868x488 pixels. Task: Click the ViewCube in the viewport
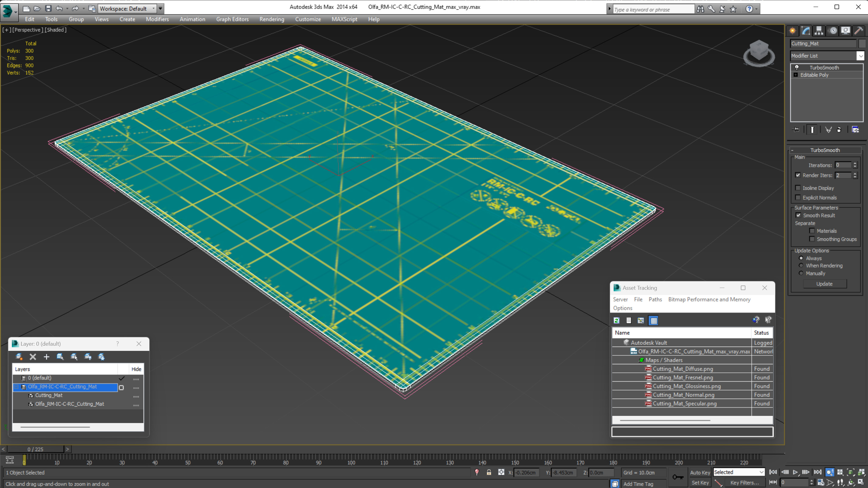(x=759, y=53)
